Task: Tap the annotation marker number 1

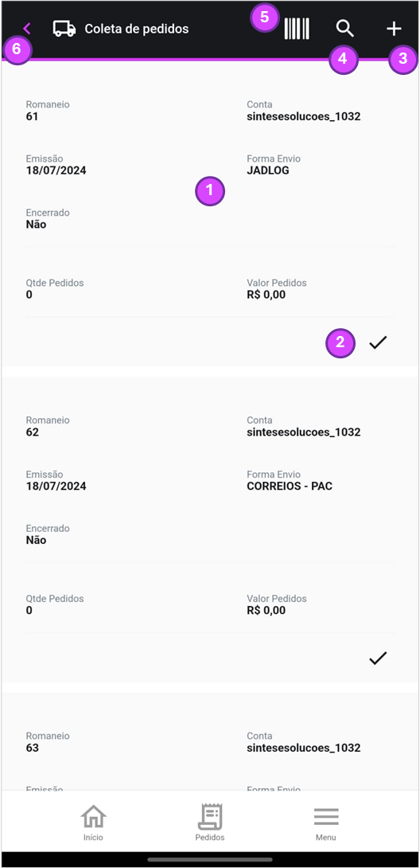Action: (210, 191)
